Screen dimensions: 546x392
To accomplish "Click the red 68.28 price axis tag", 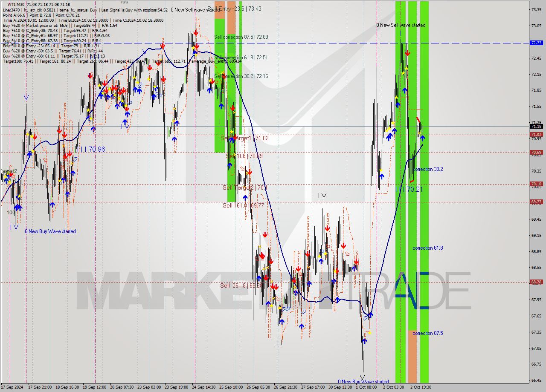I will point(536,282).
